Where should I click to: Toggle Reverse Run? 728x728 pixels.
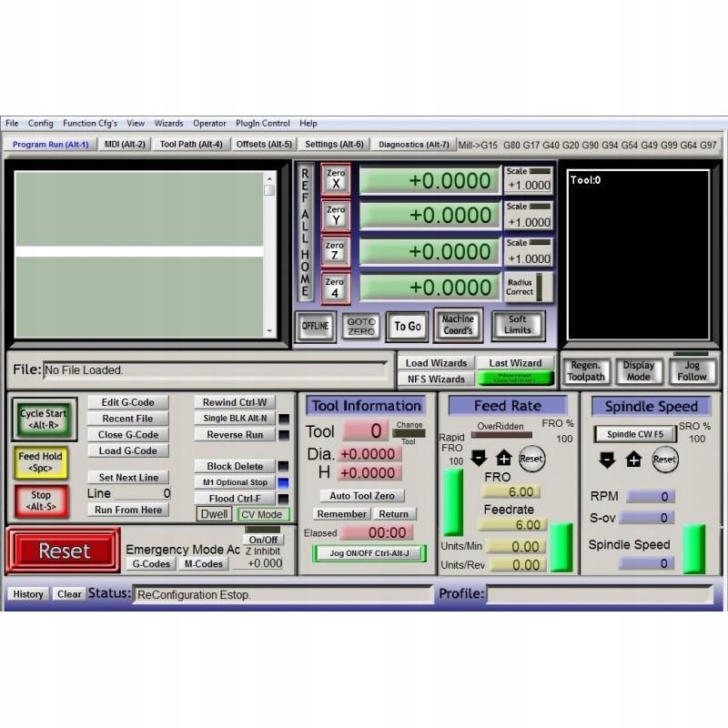235,435
